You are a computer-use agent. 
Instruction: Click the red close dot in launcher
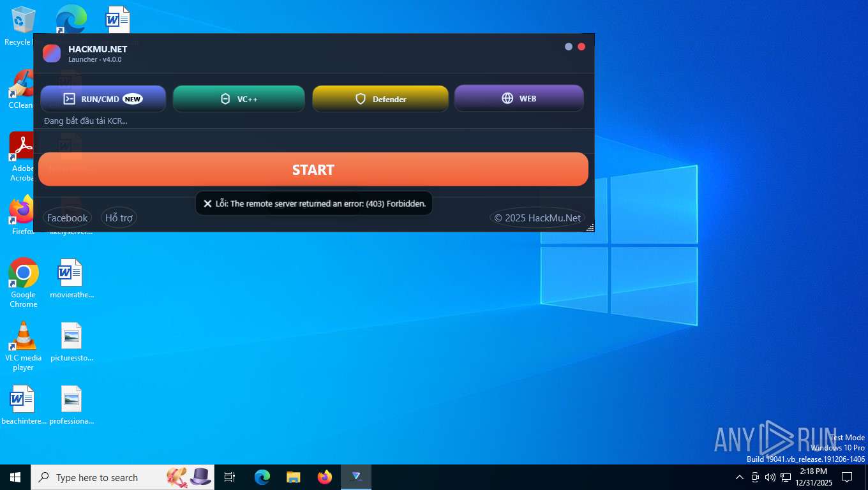tap(581, 47)
